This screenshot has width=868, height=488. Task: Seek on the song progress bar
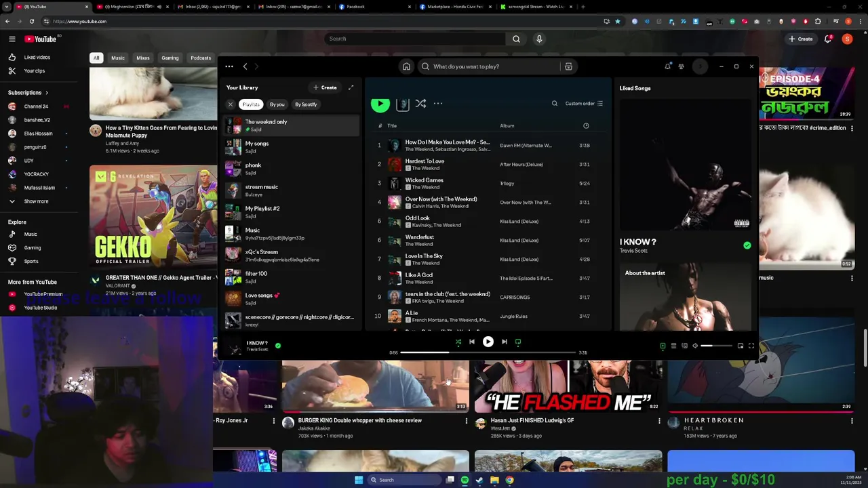click(x=488, y=352)
